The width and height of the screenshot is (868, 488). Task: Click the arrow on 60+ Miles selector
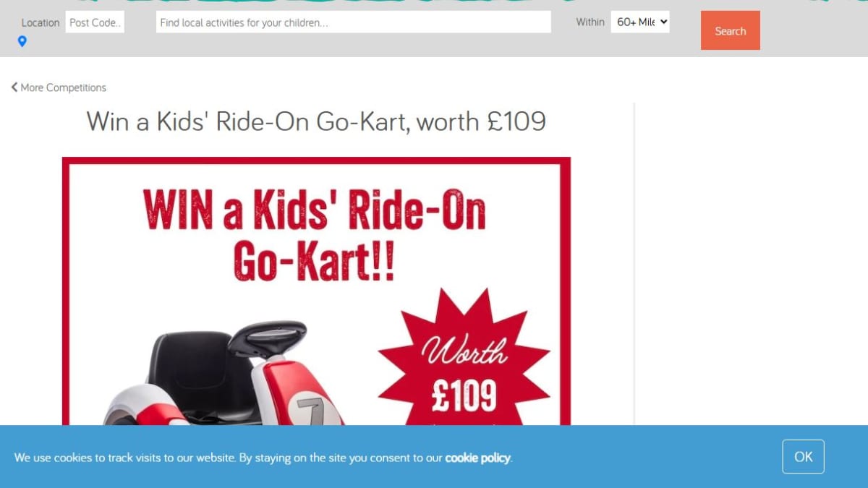pyautogui.click(x=663, y=22)
